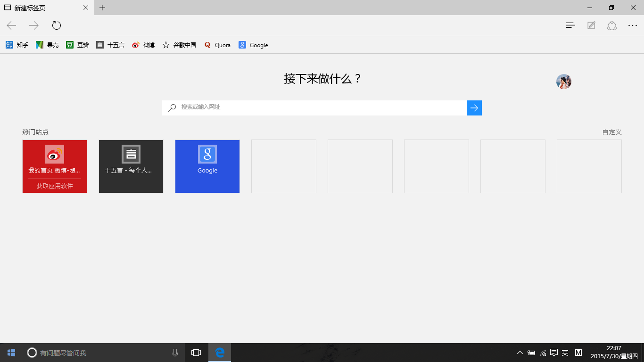
Task: Go forward to the next page
Action: 34,25
